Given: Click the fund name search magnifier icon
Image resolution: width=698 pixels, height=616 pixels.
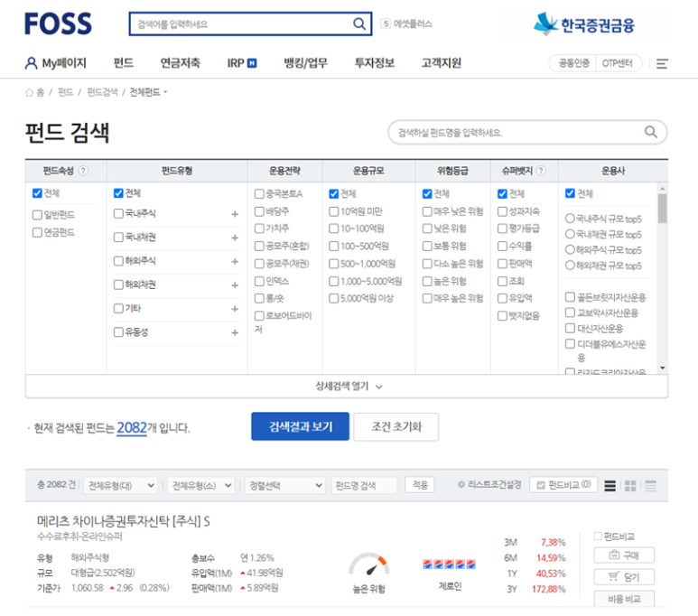Looking at the screenshot, I should pyautogui.click(x=651, y=132).
